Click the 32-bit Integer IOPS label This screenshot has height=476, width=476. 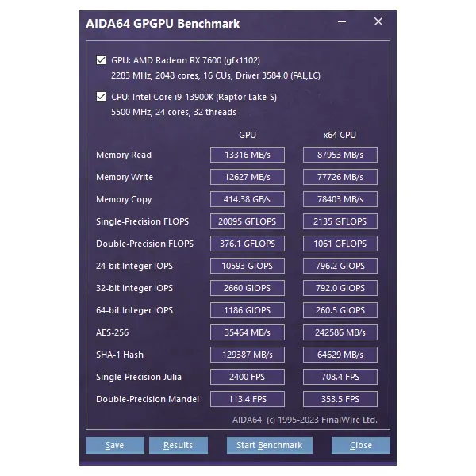tap(135, 288)
